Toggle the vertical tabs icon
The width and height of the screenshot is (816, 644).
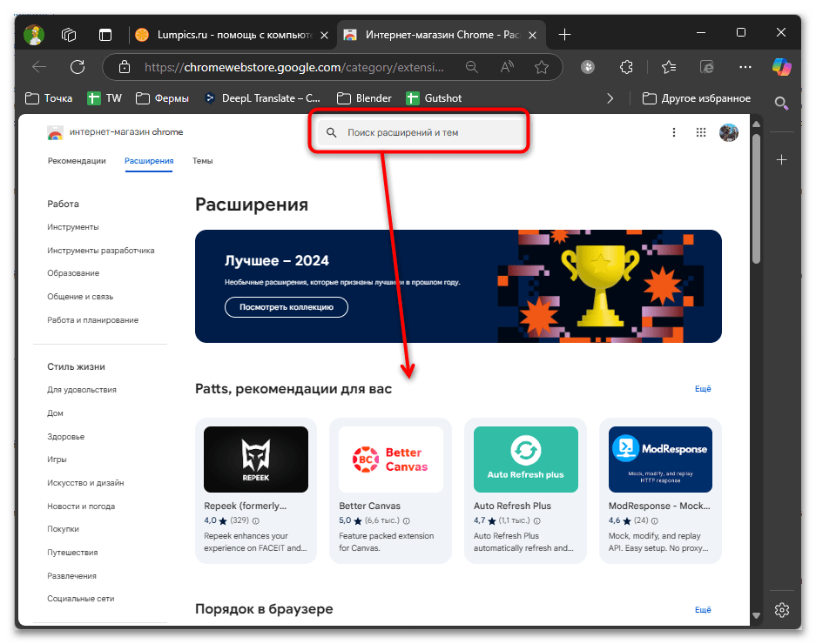(x=105, y=35)
